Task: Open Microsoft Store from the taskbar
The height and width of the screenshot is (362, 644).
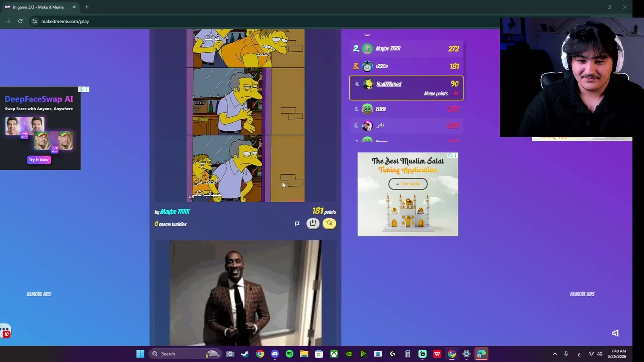Action: point(319,354)
